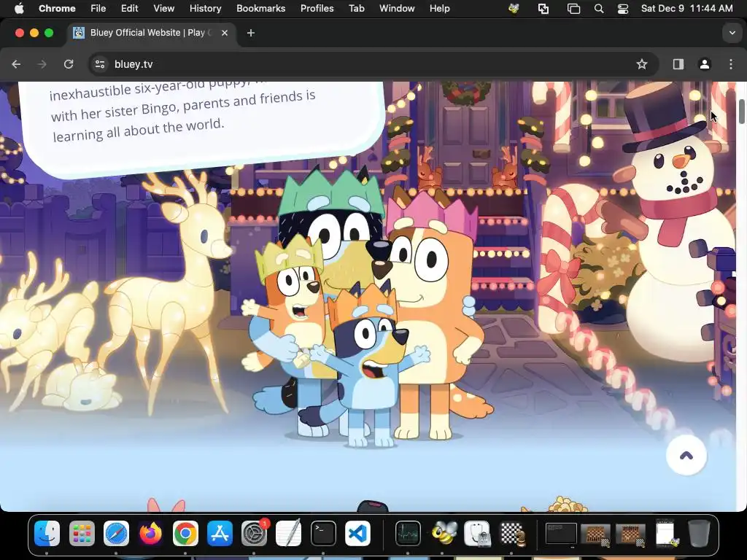Open the Edit menu
The height and width of the screenshot is (560, 747).
click(129, 9)
